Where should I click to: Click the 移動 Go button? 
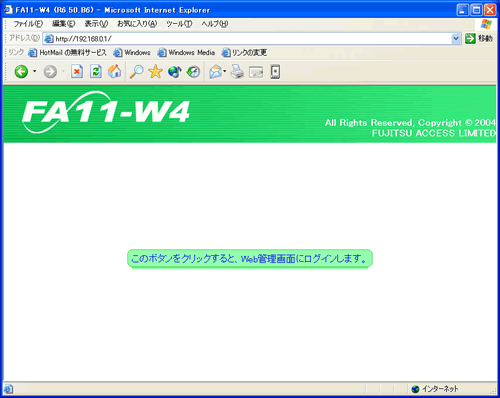(x=479, y=38)
